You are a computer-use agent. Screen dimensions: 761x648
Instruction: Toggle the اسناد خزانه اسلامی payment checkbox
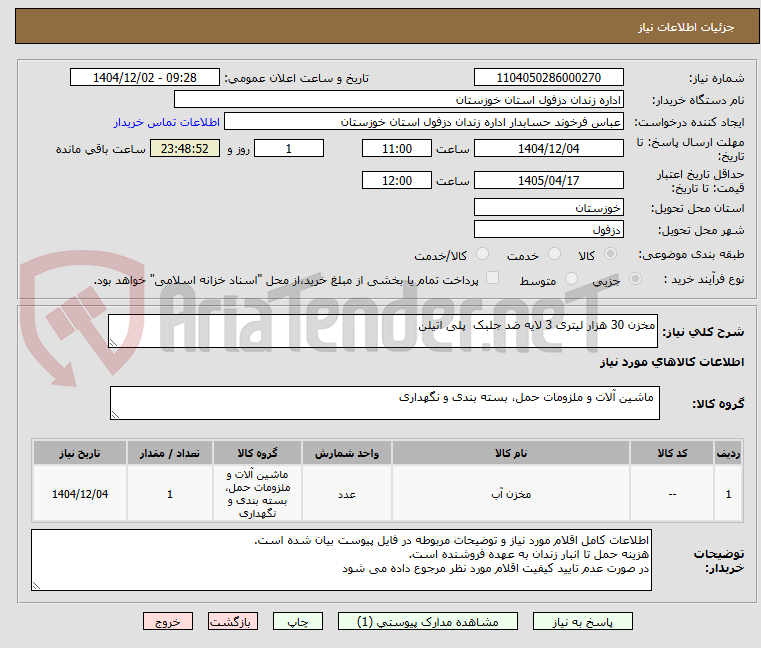492,278
